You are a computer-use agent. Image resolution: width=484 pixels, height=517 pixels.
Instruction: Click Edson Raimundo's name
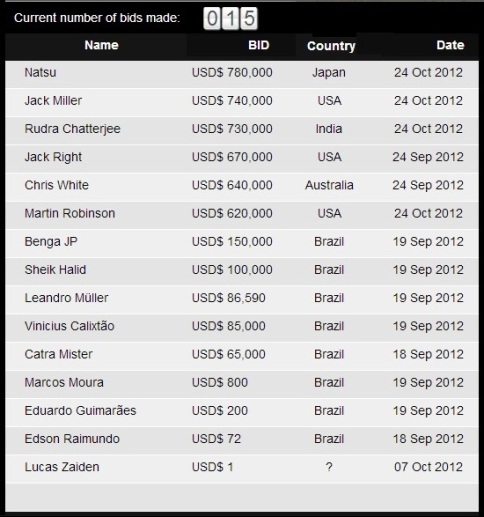point(72,439)
